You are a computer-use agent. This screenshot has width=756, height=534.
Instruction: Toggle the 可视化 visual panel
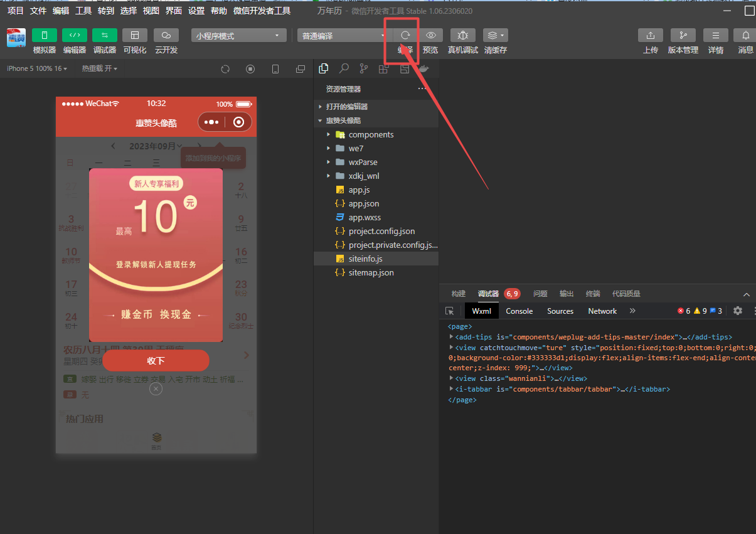pyautogui.click(x=135, y=35)
